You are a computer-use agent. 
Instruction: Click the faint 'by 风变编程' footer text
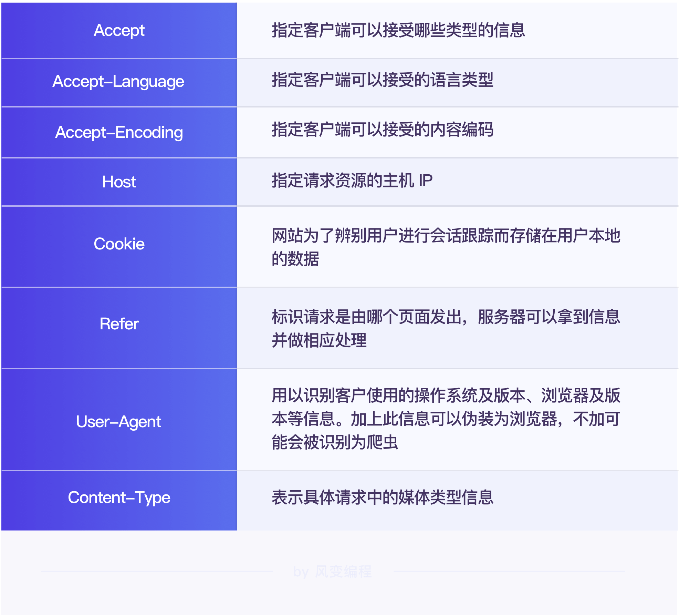pyautogui.click(x=332, y=572)
